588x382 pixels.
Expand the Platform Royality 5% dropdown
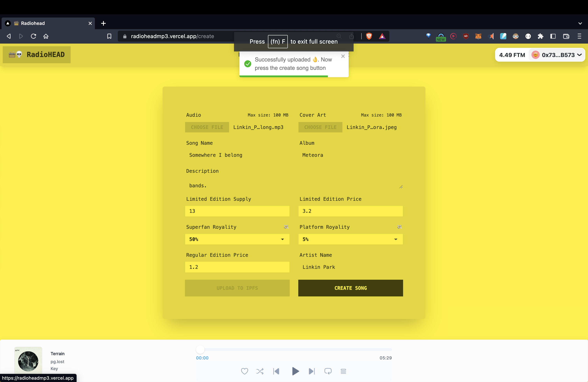coord(350,239)
